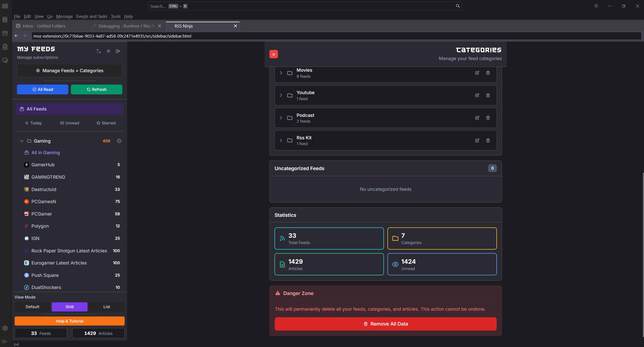Delete the Podcast category
Screen dimensions: 644x347
click(x=488, y=118)
